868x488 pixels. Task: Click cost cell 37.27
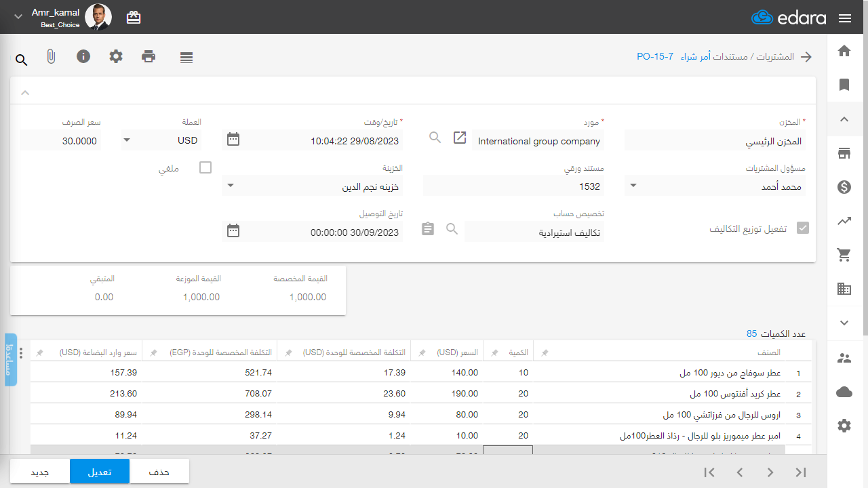click(210, 436)
